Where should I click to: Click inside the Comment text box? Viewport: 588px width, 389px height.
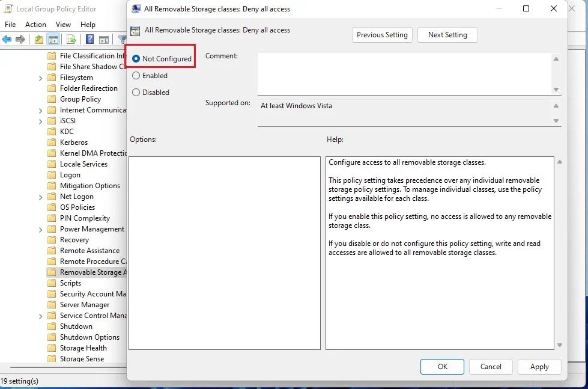tap(405, 73)
